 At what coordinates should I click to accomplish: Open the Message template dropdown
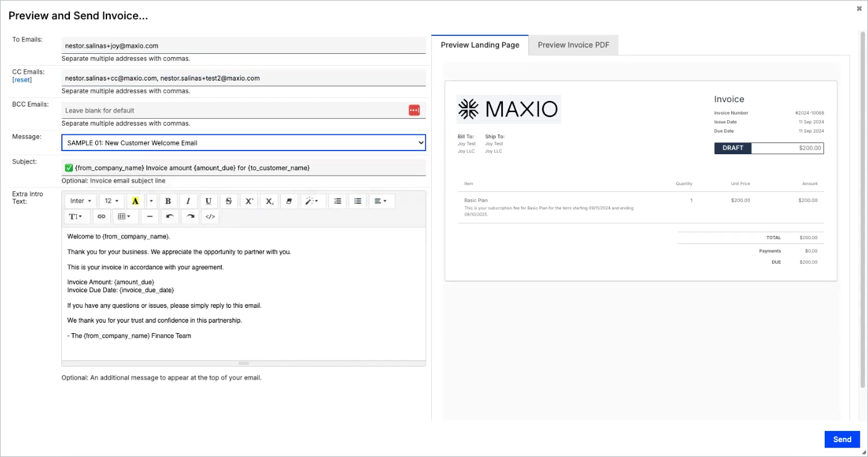pos(244,142)
